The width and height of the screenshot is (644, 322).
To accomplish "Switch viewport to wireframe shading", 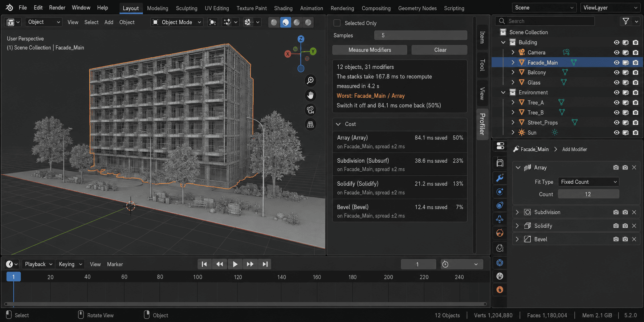I will [x=274, y=23].
